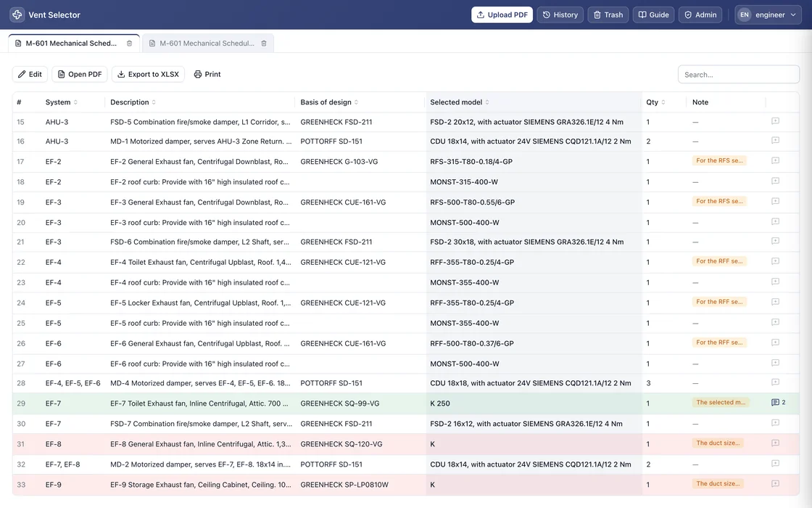812x508 pixels.
Task: Open the Trash page
Action: click(x=608, y=15)
